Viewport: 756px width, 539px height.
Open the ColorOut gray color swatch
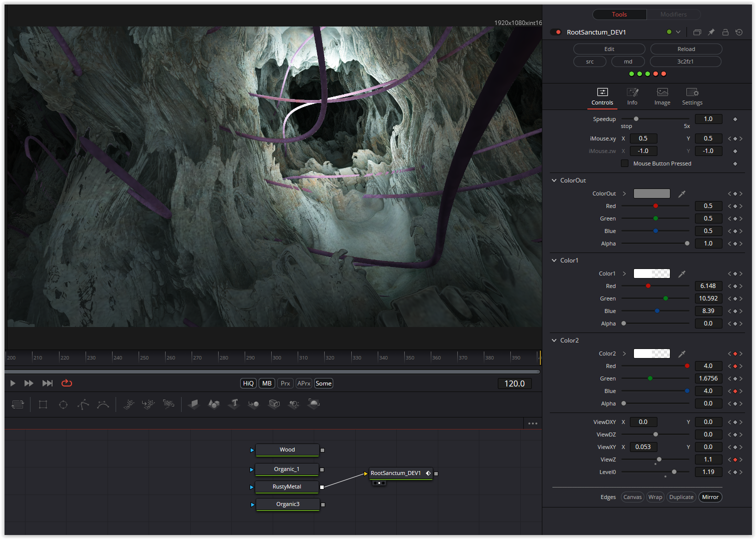coord(651,193)
